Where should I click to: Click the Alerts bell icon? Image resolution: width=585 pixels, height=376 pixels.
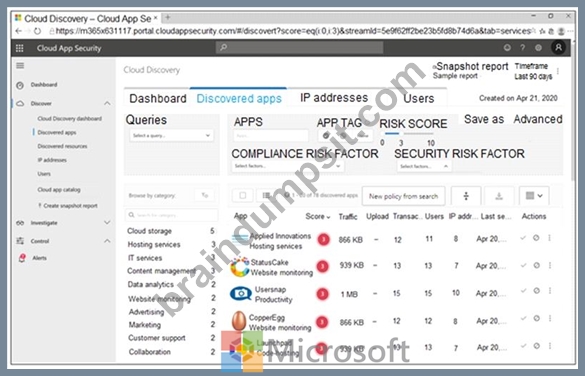pyautogui.click(x=22, y=258)
